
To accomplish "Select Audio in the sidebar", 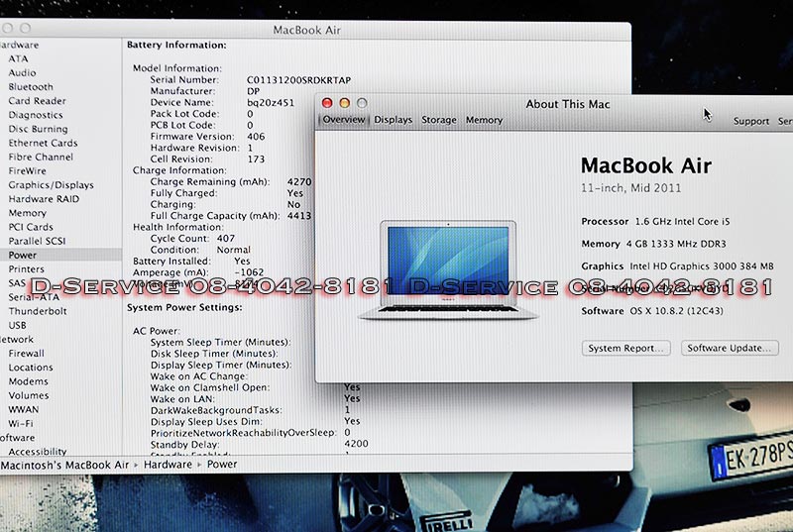I will pos(22,72).
